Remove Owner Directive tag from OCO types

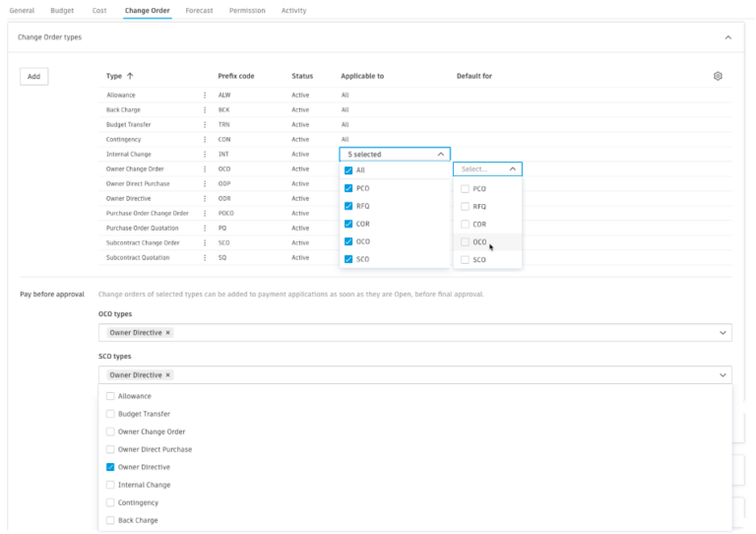click(x=167, y=333)
